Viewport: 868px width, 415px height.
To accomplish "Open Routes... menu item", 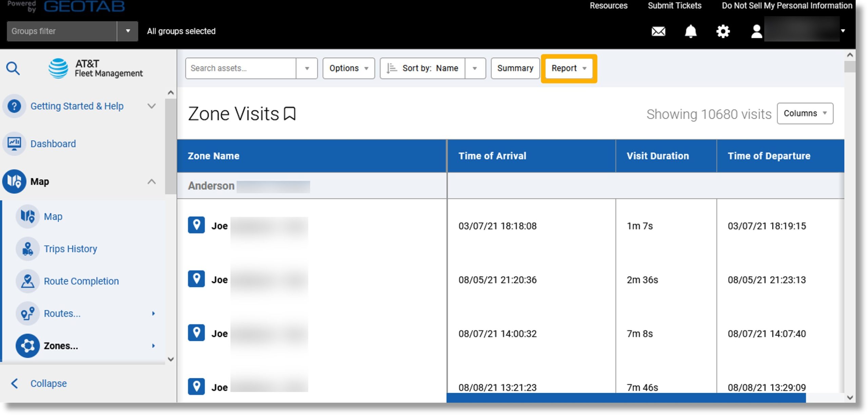I will [62, 313].
